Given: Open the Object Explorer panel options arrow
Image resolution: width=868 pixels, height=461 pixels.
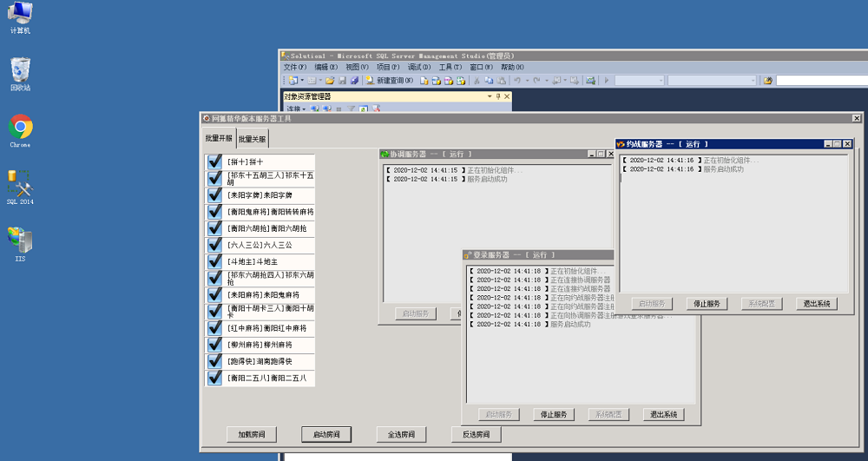Looking at the screenshot, I should point(489,96).
